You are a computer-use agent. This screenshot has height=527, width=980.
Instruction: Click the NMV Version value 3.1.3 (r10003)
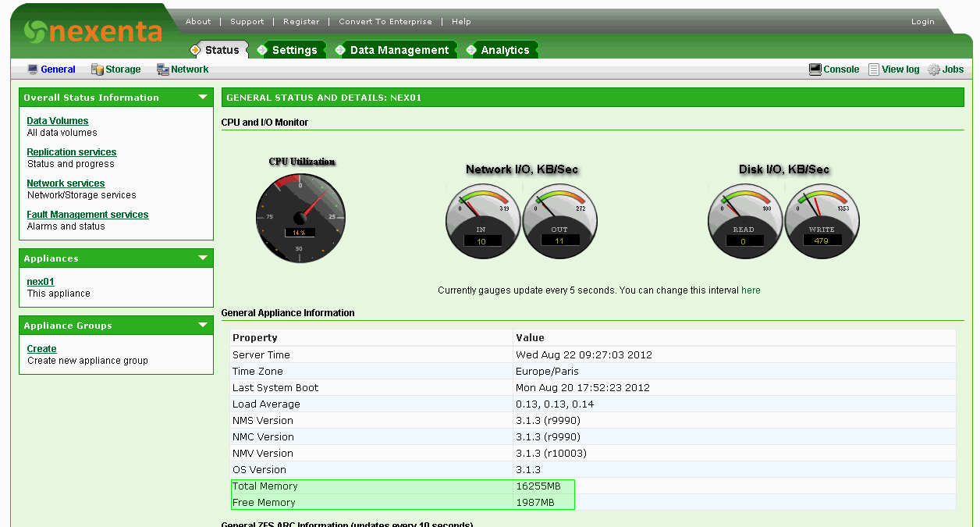[x=551, y=454]
